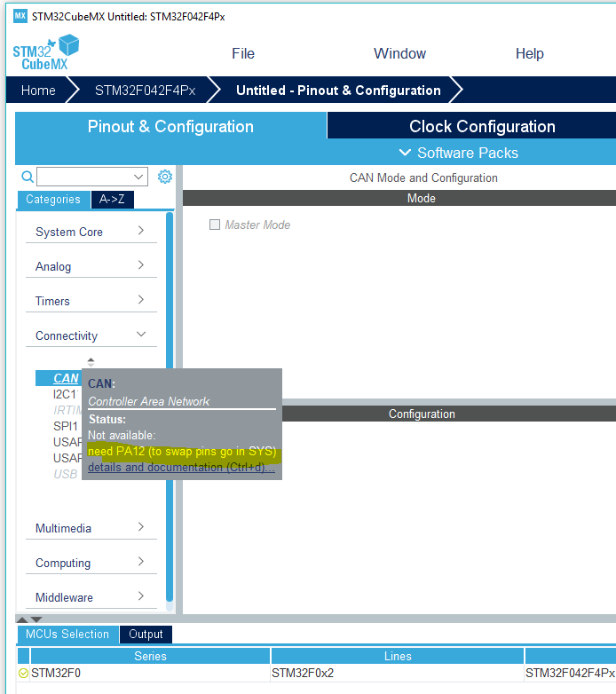Select the MCUs Selection tab

pos(67,634)
